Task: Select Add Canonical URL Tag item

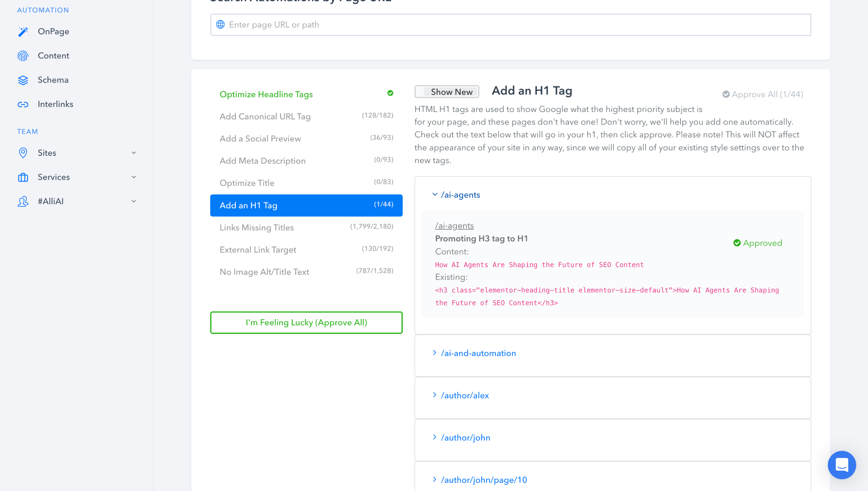Action: point(265,116)
